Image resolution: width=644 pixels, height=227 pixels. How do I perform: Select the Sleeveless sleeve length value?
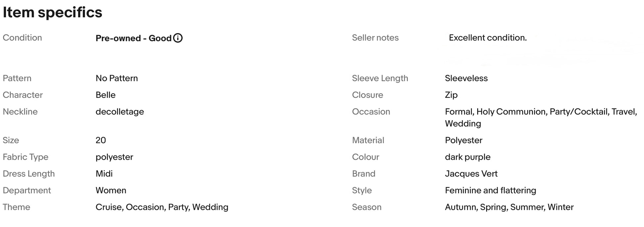point(466,78)
